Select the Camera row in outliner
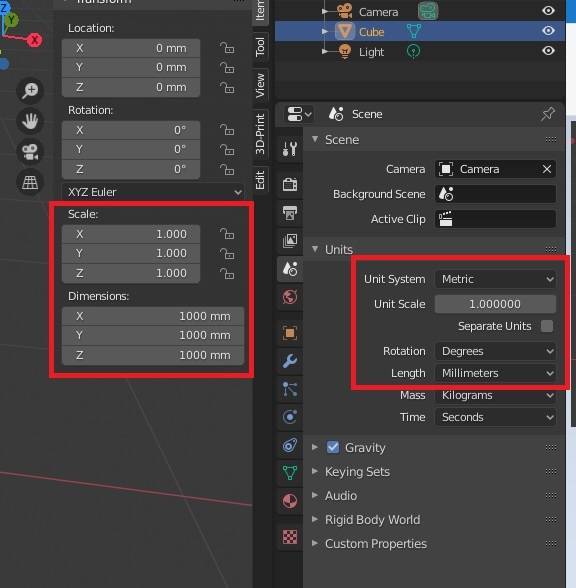 point(420,11)
